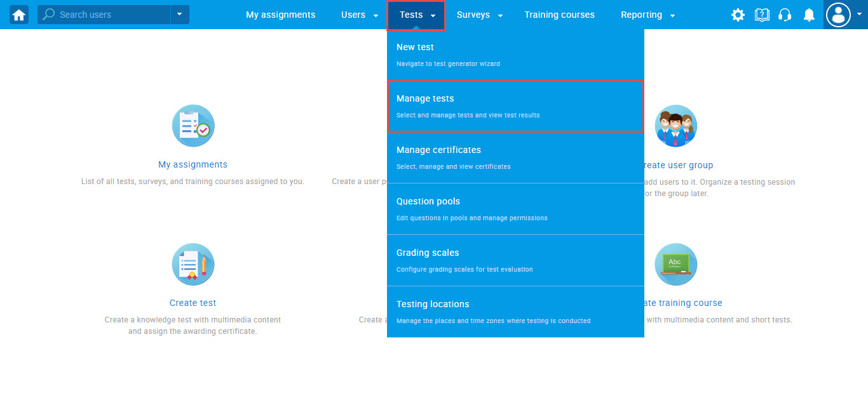Expand the search users dropdown arrow
Screen dimensions: 868x417
click(179, 15)
